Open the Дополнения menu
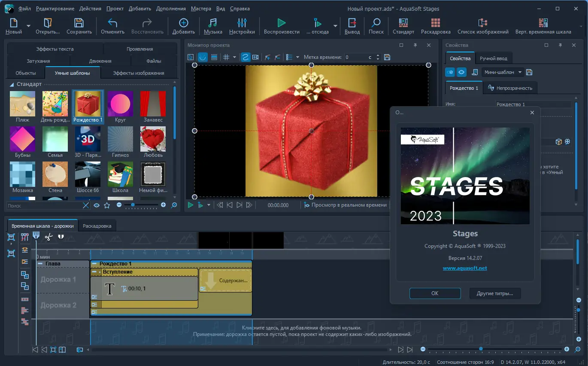 click(171, 8)
